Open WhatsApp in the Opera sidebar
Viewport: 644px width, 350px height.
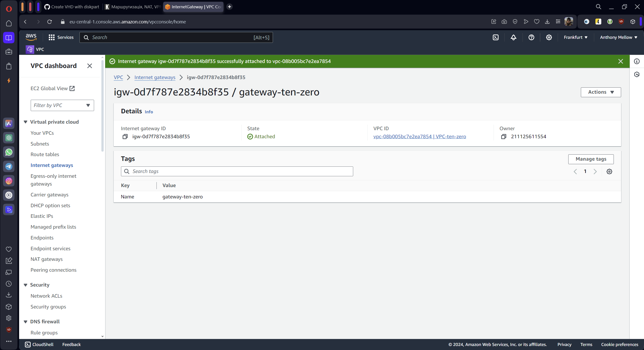point(9,152)
